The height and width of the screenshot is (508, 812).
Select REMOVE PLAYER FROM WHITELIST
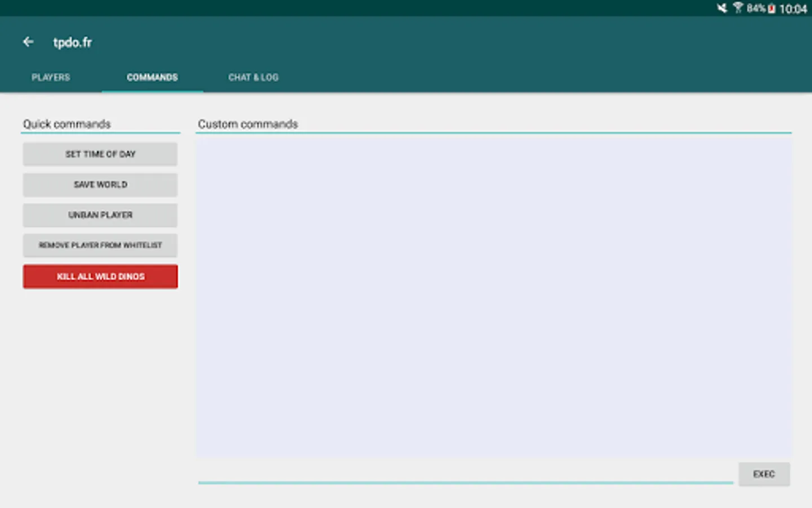(x=100, y=245)
